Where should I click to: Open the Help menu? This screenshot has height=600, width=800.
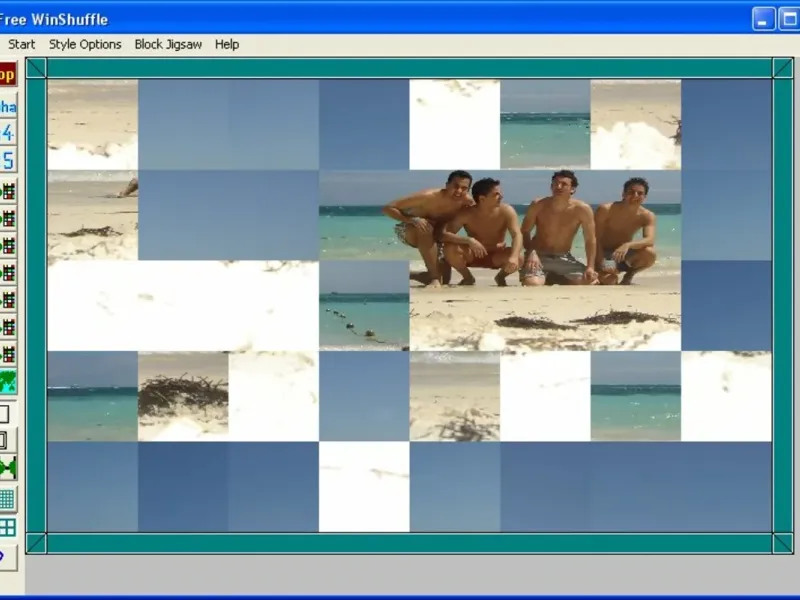tap(227, 45)
